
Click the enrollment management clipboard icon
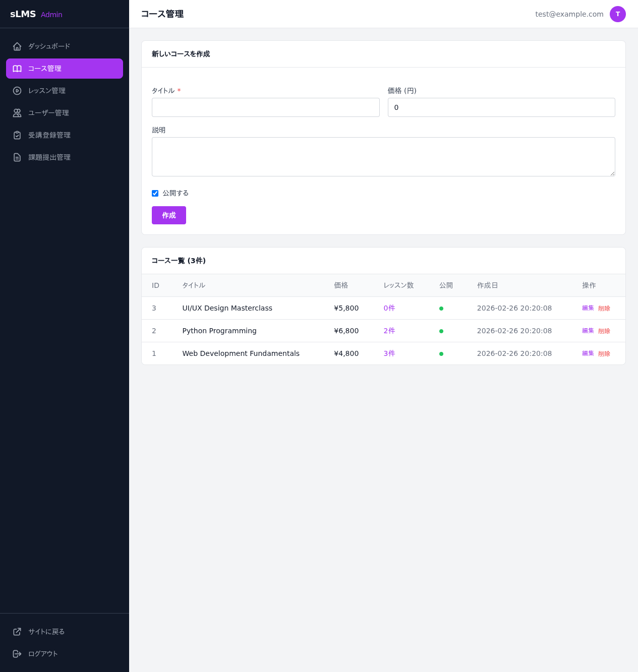(x=17, y=135)
